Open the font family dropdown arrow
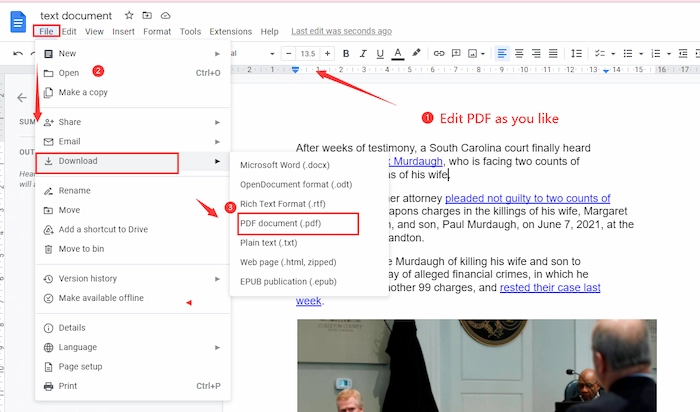Viewport: 700px width, 412px height. tap(272, 54)
